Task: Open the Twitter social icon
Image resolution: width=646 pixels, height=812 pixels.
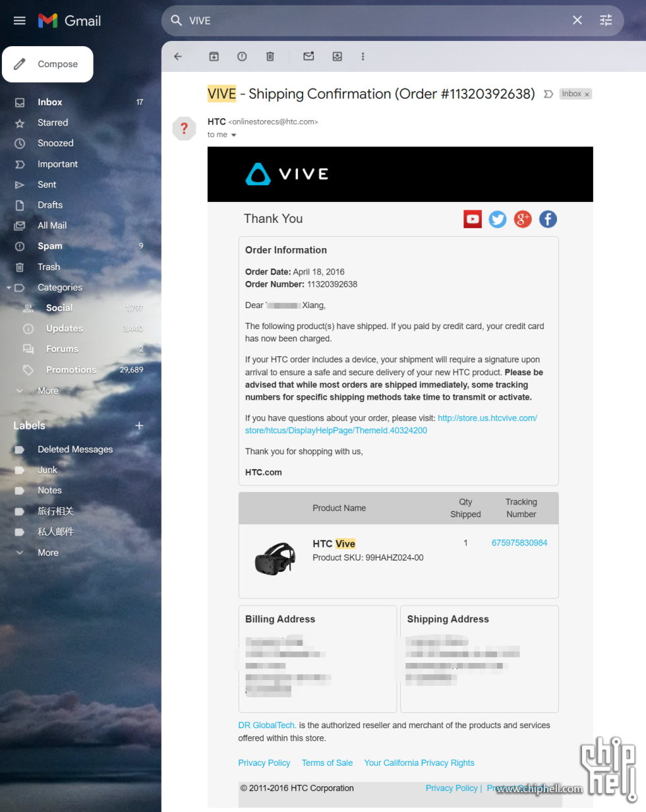Action: tap(498, 219)
